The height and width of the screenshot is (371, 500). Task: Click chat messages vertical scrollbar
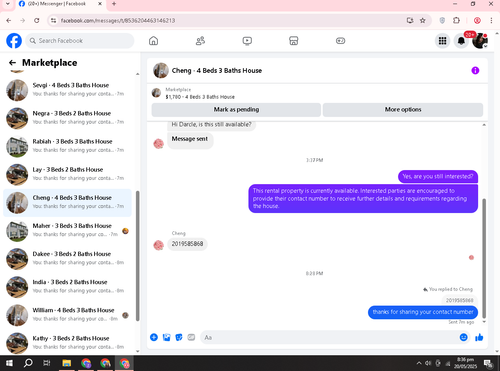(484, 258)
